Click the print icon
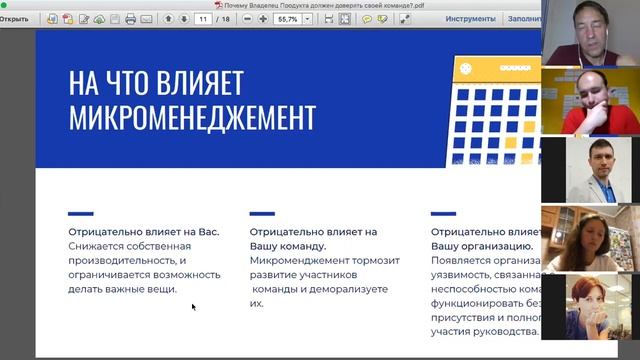Image resolution: width=640 pixels, height=360 pixels. (x=131, y=19)
